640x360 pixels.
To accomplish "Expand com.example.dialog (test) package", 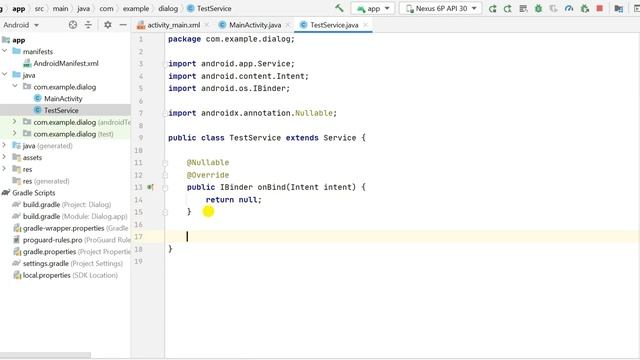I will [x=15, y=133].
